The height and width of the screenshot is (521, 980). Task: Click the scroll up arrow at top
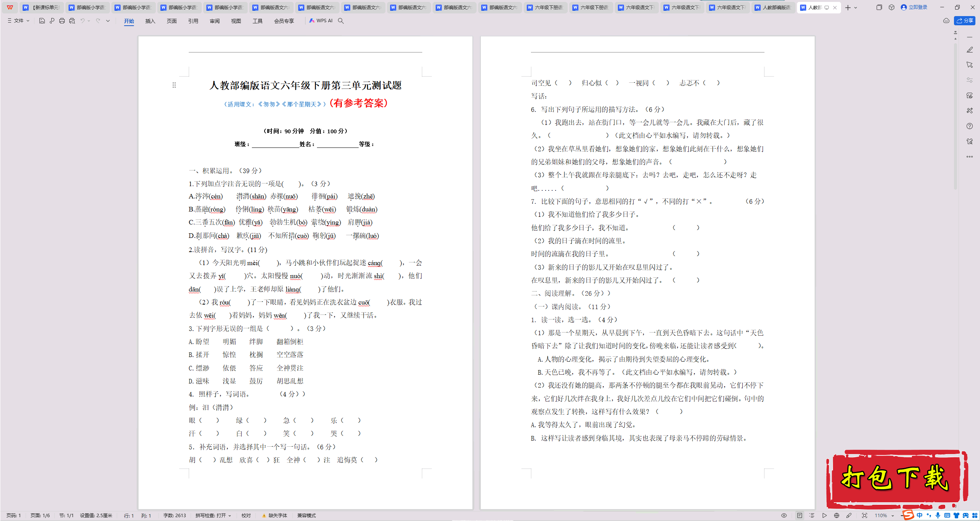[x=955, y=39]
